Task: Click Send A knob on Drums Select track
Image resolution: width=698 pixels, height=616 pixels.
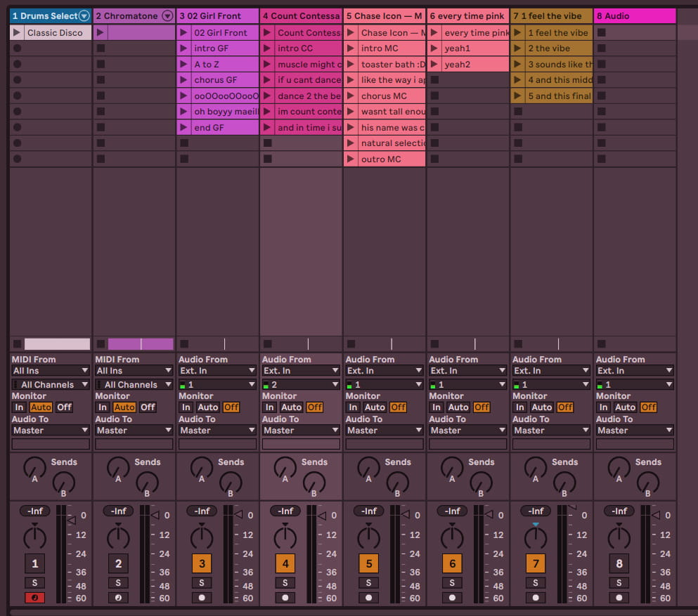Action: (34, 468)
